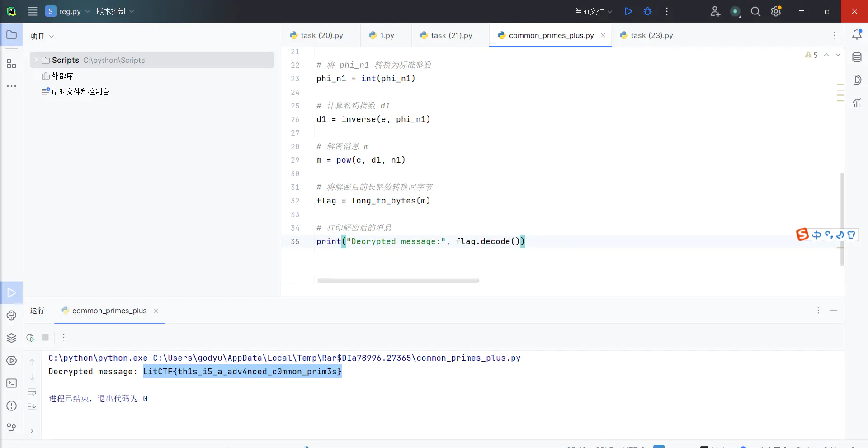Open the SciView chart tool window
The height and width of the screenshot is (448, 868).
tap(857, 103)
